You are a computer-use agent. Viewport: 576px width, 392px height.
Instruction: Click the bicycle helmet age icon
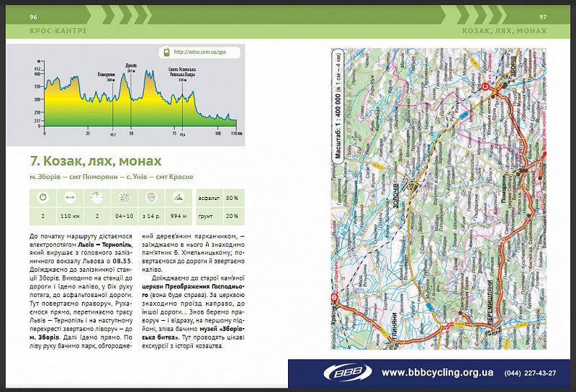[151, 198]
